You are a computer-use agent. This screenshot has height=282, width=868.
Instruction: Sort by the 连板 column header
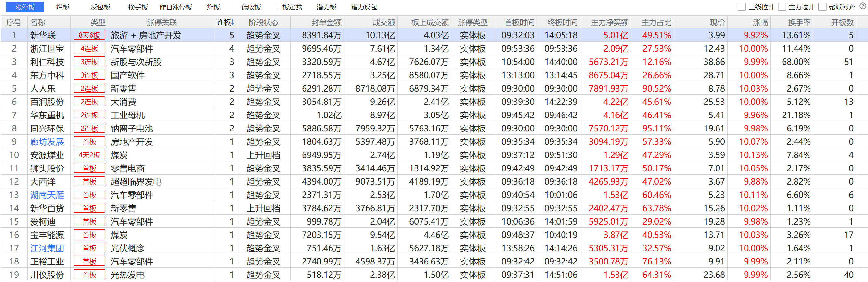(x=226, y=22)
